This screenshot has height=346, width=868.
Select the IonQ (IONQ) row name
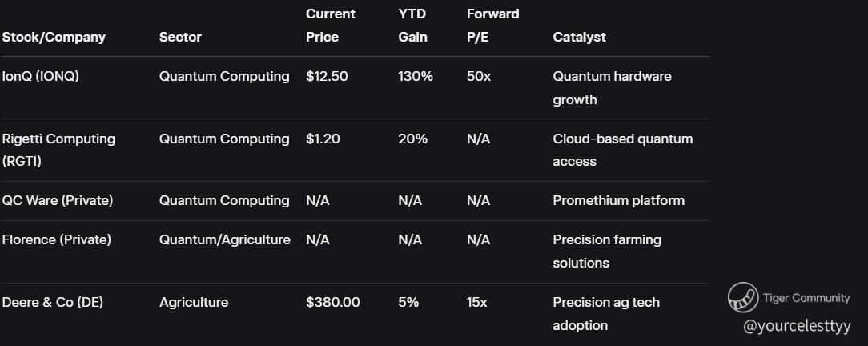tap(40, 76)
